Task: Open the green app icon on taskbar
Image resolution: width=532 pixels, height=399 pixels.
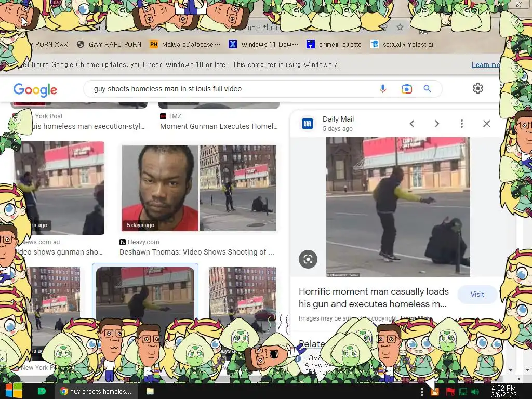Action: (x=42, y=391)
